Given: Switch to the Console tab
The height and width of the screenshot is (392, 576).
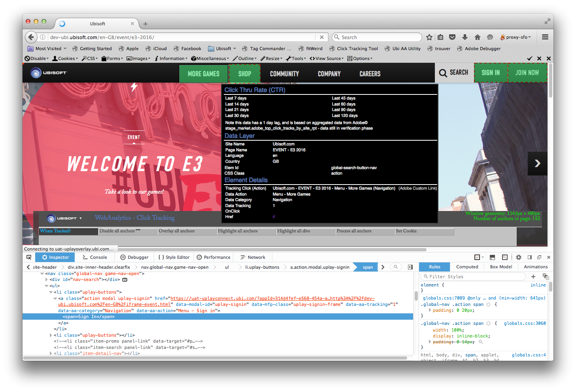Looking at the screenshot, I should 95,257.
